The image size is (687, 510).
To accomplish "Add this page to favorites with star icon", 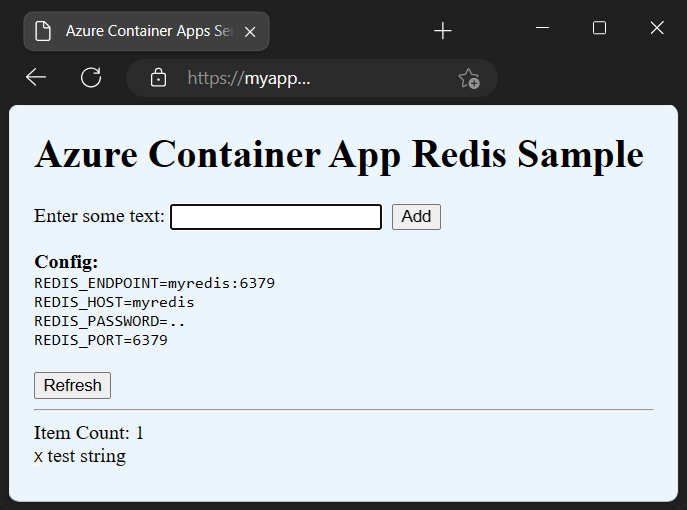I will click(468, 78).
